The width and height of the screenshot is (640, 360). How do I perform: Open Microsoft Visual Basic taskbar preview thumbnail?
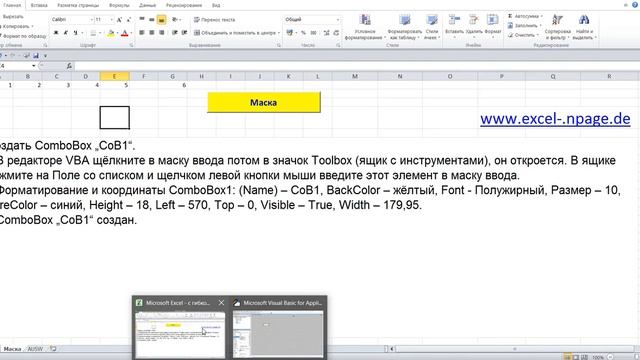[x=278, y=333]
